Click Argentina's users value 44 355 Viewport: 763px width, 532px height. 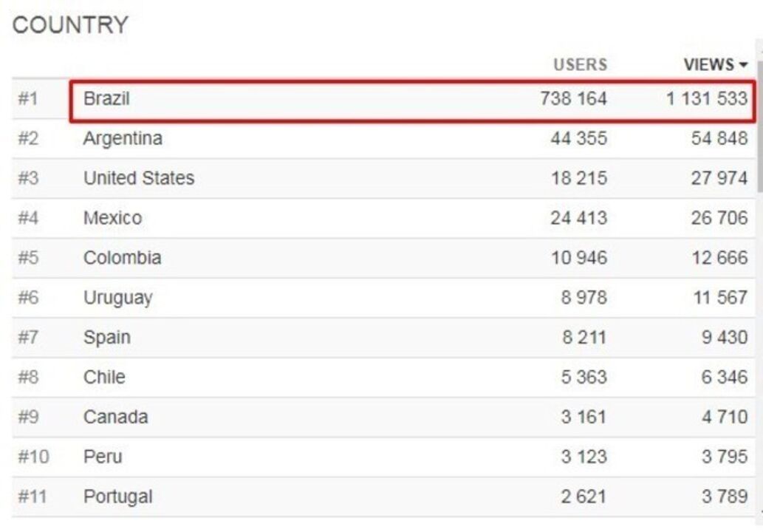(x=578, y=138)
